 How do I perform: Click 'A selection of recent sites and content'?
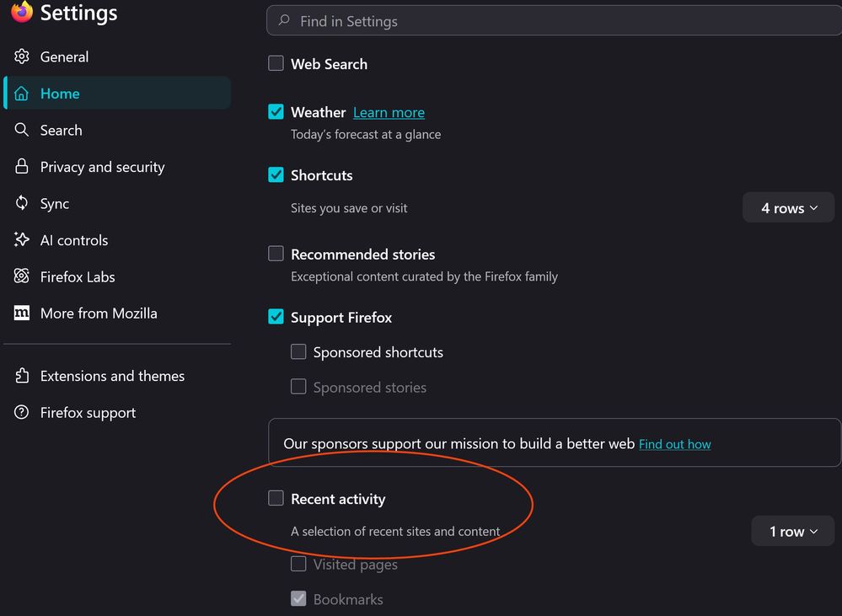[395, 531]
